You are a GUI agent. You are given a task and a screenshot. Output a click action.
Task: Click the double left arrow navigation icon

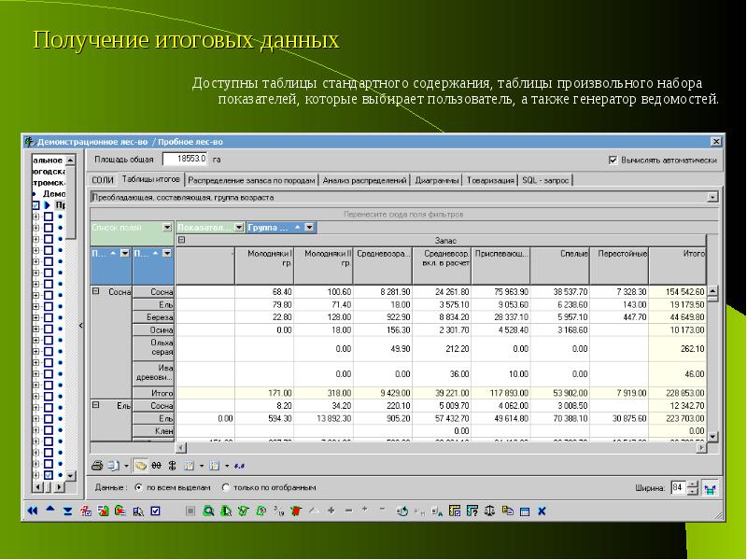[32, 511]
